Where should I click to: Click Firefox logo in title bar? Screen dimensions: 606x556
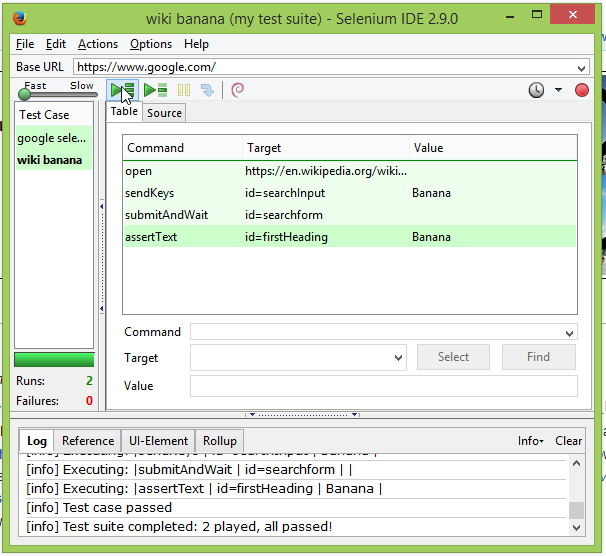point(20,18)
